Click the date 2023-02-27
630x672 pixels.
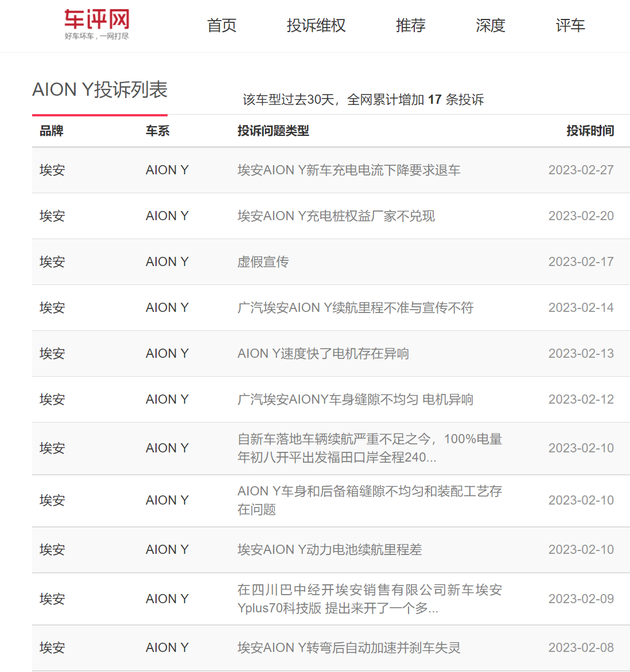click(x=581, y=170)
